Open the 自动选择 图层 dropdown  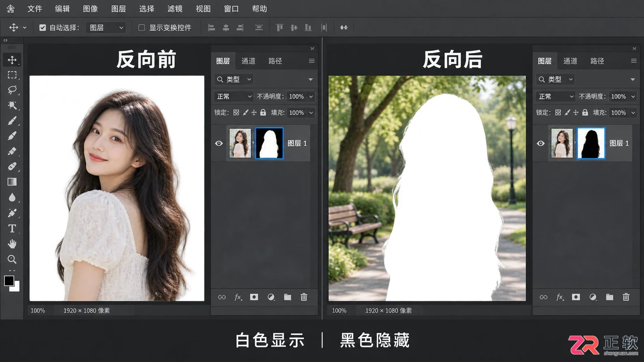point(106,28)
